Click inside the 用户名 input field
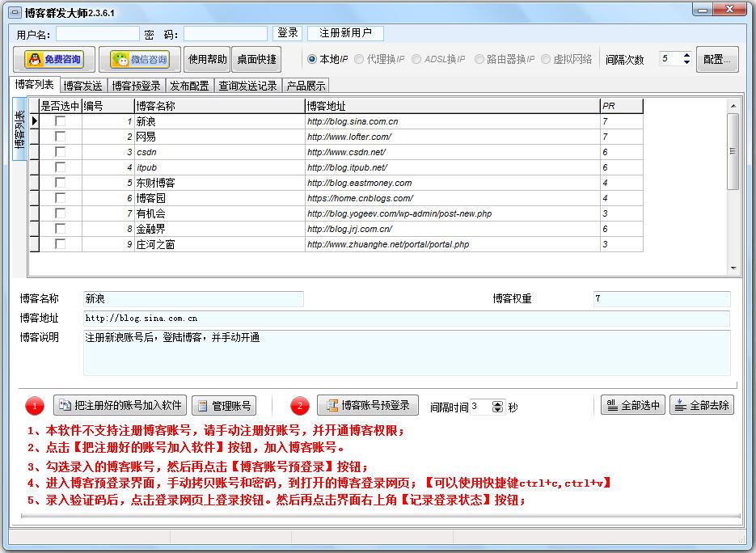The height and width of the screenshot is (553, 756). point(97,33)
